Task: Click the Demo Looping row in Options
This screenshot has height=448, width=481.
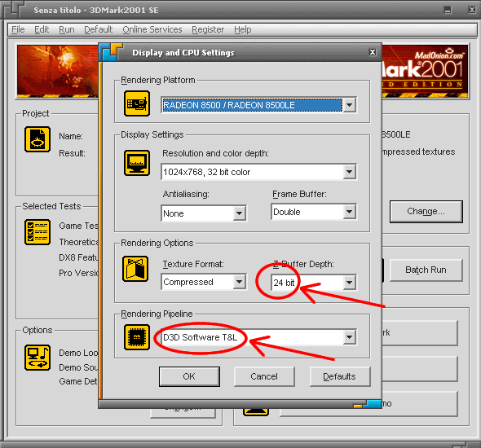Action: point(78,353)
